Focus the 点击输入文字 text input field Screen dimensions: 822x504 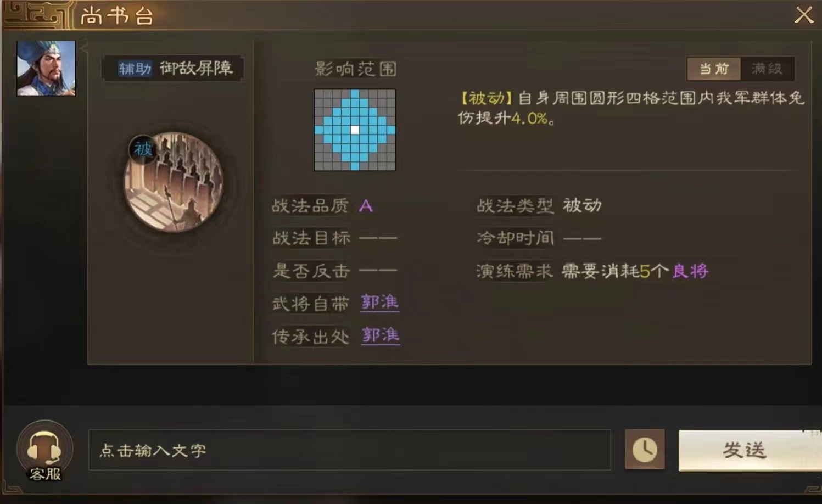(x=349, y=450)
